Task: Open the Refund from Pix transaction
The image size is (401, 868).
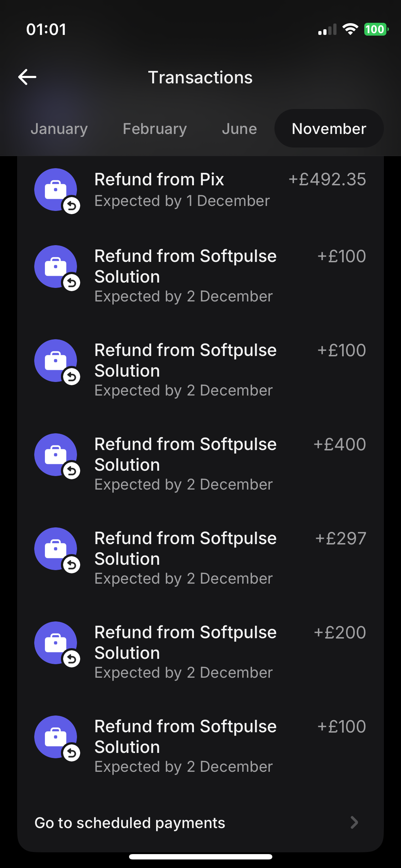Action: coord(182,190)
